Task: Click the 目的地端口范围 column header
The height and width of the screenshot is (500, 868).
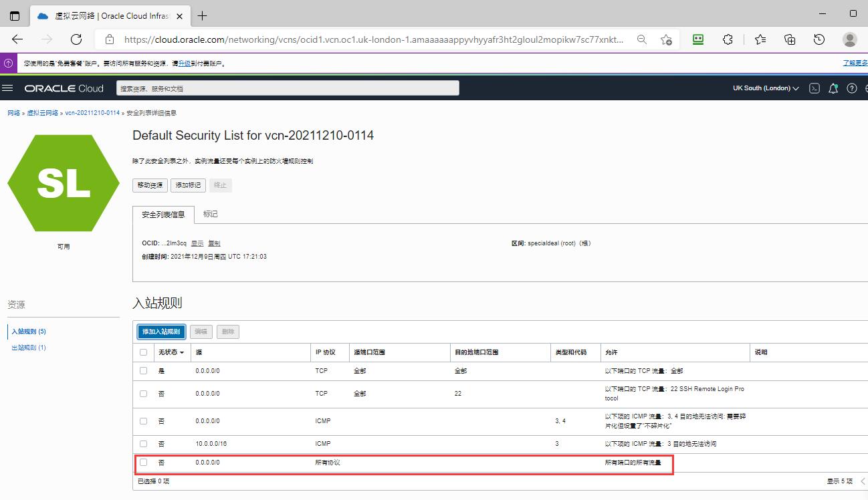Action: click(477, 352)
